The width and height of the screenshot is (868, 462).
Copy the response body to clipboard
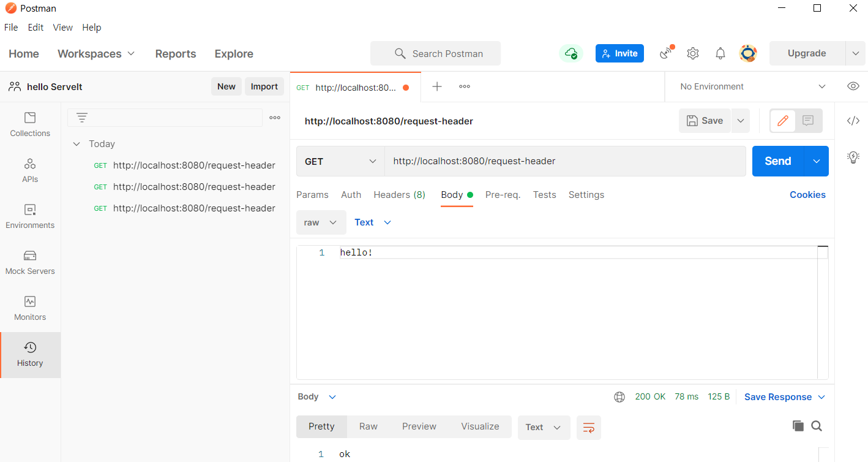point(798,426)
